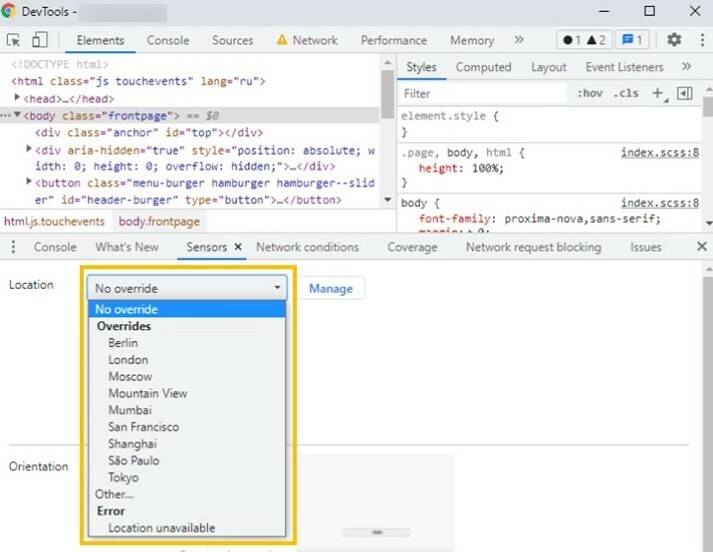713x552 pixels.
Task: Click the Chrome icon in title bar
Action: (8, 11)
